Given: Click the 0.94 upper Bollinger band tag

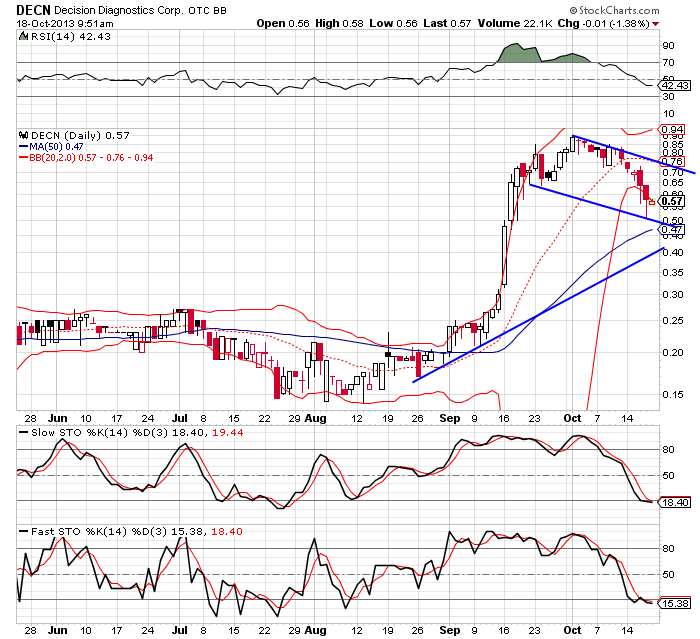Looking at the screenshot, I should coord(671,130).
